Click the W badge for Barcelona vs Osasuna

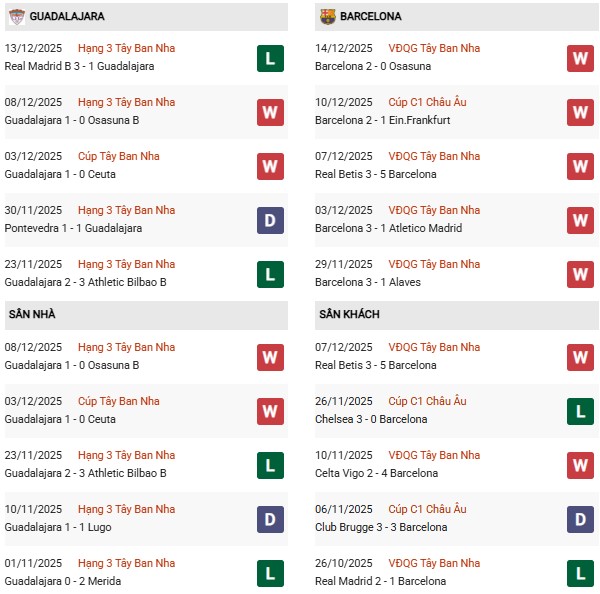tap(580, 58)
